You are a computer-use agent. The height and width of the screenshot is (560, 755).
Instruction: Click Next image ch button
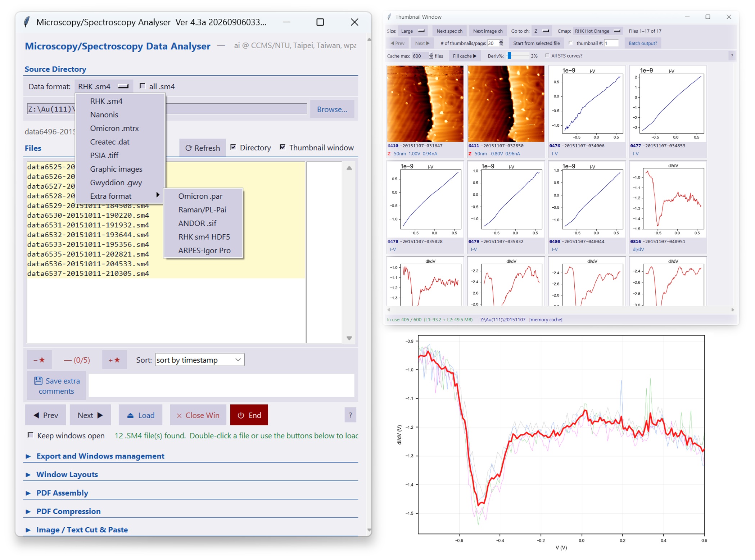tap(488, 31)
